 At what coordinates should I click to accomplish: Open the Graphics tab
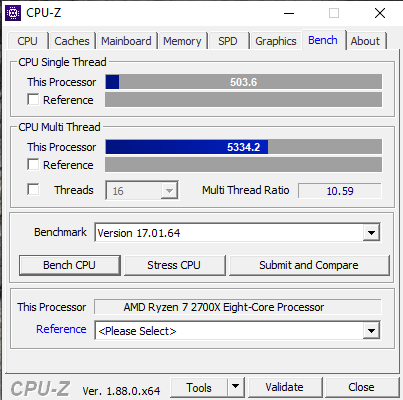[276, 41]
